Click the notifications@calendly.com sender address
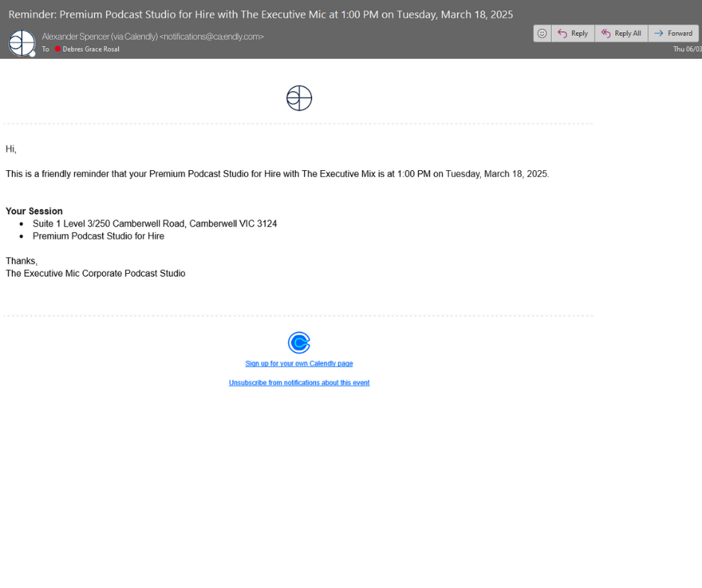This screenshot has height=588, width=702. (x=211, y=36)
